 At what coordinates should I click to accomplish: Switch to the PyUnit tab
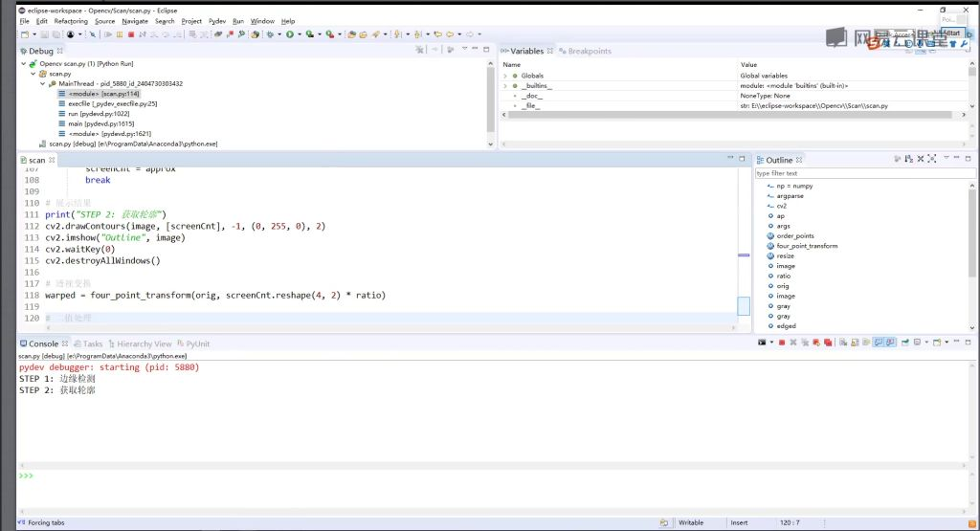pyautogui.click(x=193, y=343)
